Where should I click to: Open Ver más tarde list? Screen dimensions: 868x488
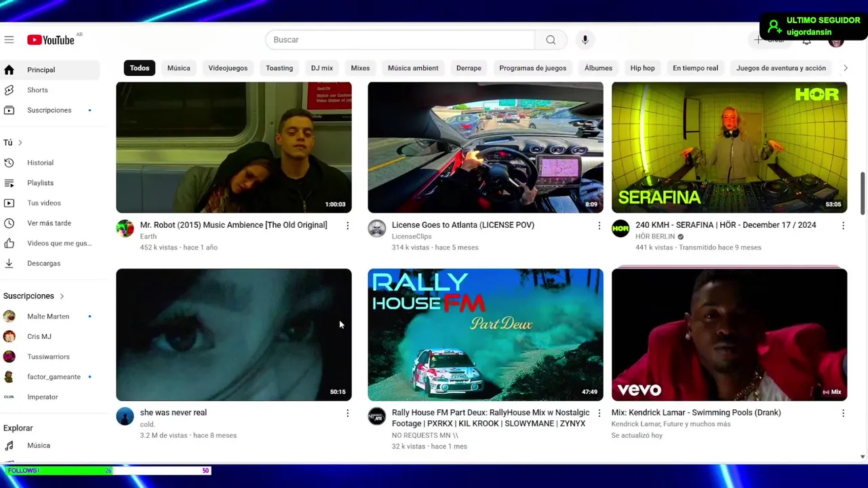(50, 223)
